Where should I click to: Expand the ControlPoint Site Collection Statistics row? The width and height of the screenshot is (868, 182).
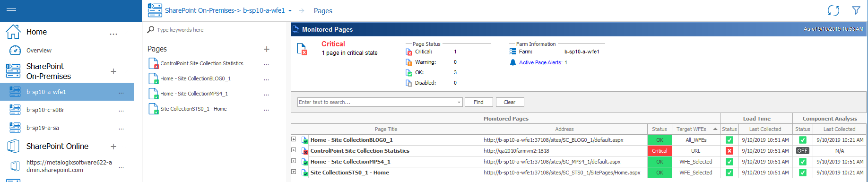294,150
